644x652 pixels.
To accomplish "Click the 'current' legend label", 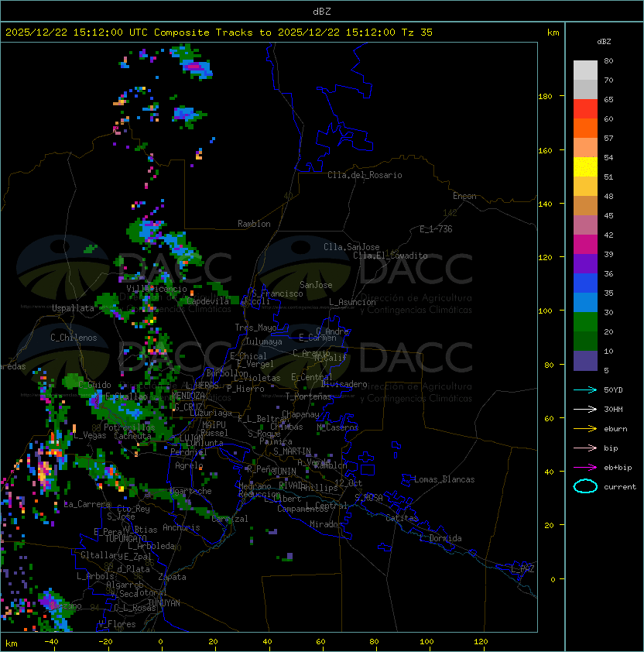I will 620,487.
